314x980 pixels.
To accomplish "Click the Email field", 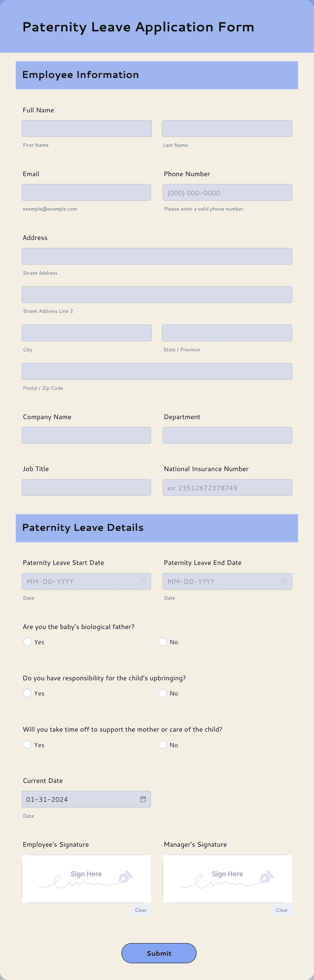I will click(x=86, y=192).
